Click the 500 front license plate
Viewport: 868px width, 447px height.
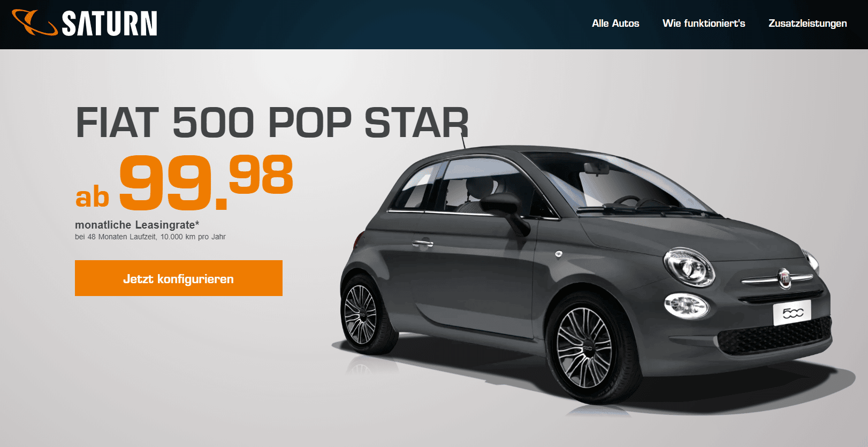pos(793,313)
